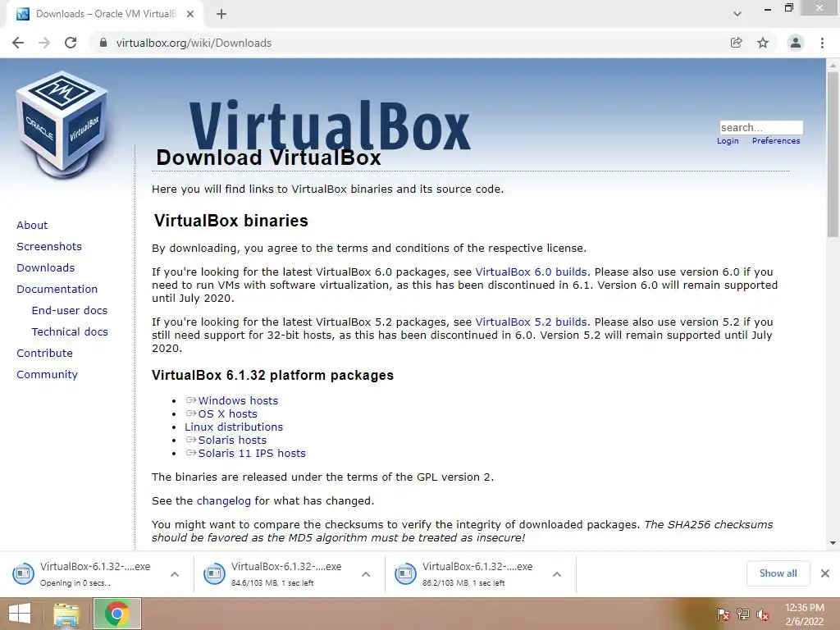Click the 'VirtualBox binaries' heading
This screenshot has height=630, width=840.
click(x=231, y=221)
